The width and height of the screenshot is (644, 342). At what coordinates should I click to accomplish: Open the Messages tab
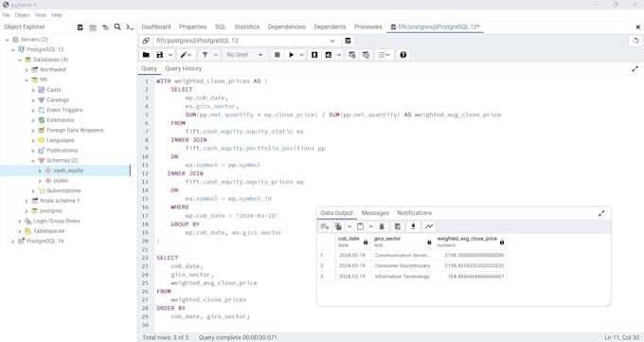point(375,213)
